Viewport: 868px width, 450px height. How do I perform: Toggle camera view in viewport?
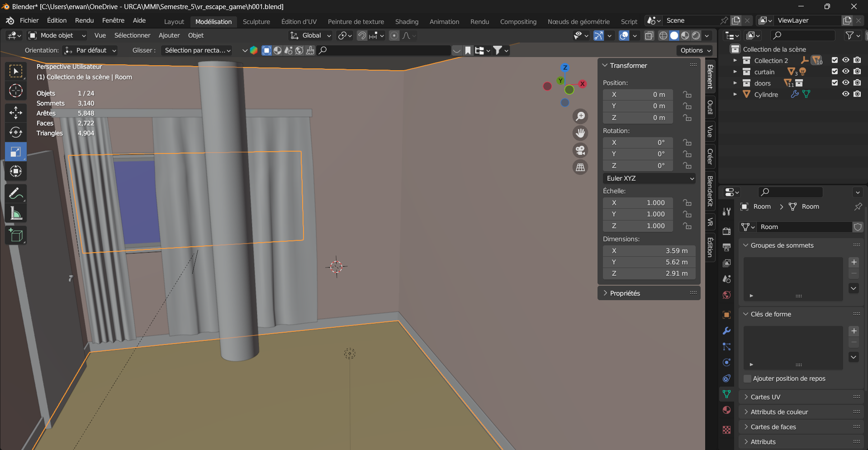(580, 150)
